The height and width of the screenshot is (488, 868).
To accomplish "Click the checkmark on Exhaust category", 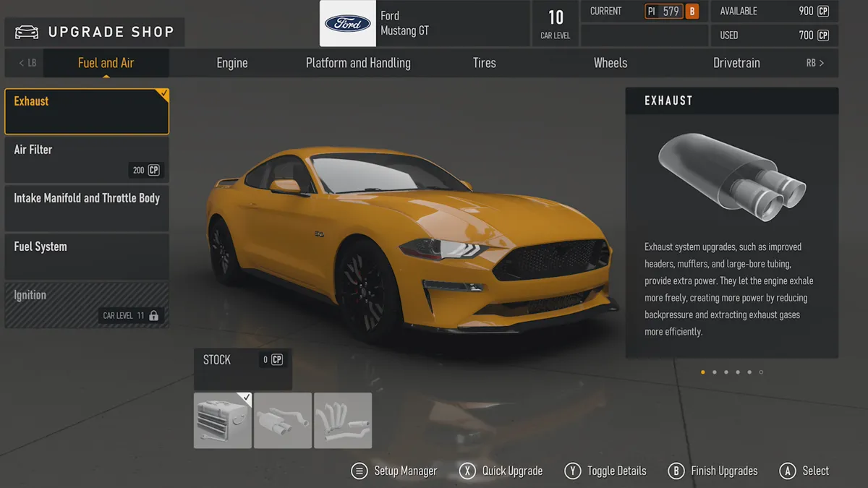I will pyautogui.click(x=163, y=94).
